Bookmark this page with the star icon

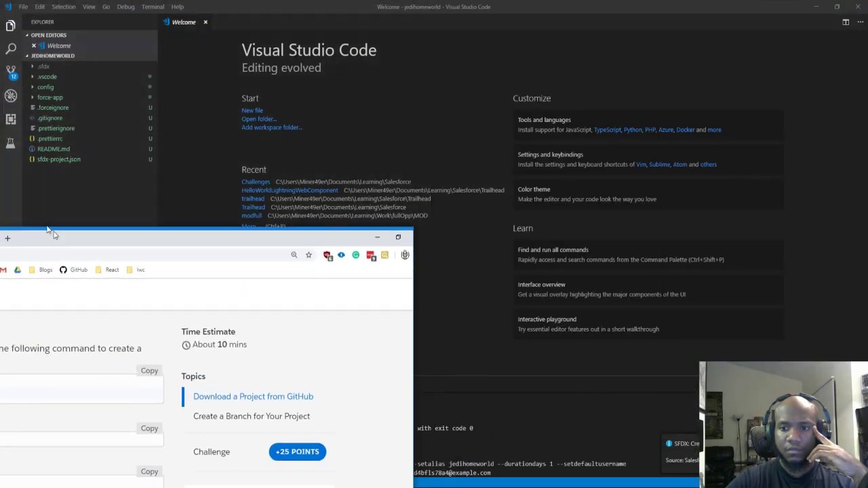click(x=309, y=255)
